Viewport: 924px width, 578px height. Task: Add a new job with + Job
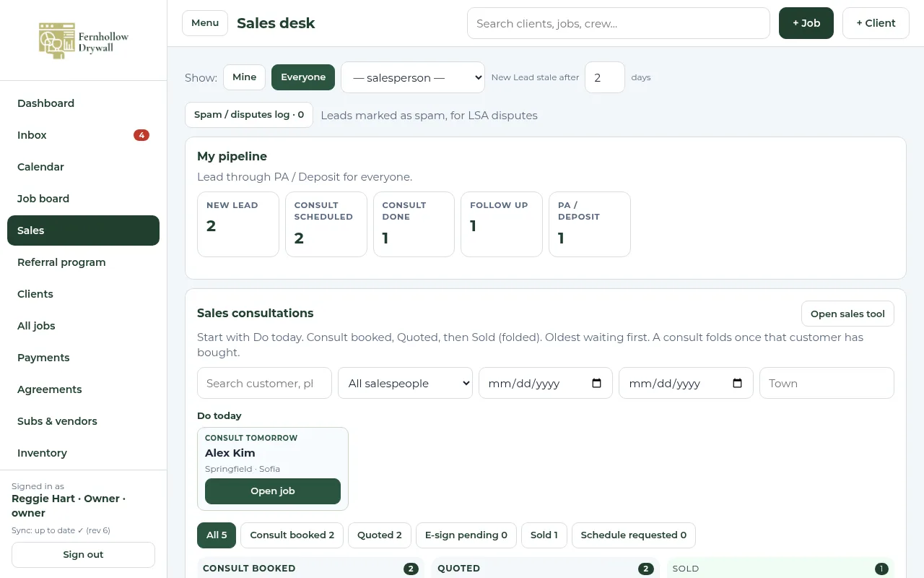[806, 23]
